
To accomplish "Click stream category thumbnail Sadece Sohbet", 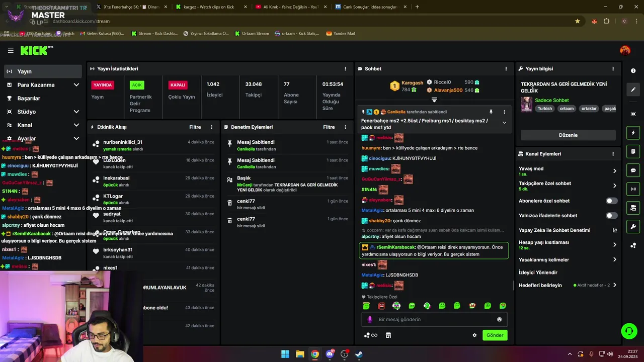I will pyautogui.click(x=526, y=104).
